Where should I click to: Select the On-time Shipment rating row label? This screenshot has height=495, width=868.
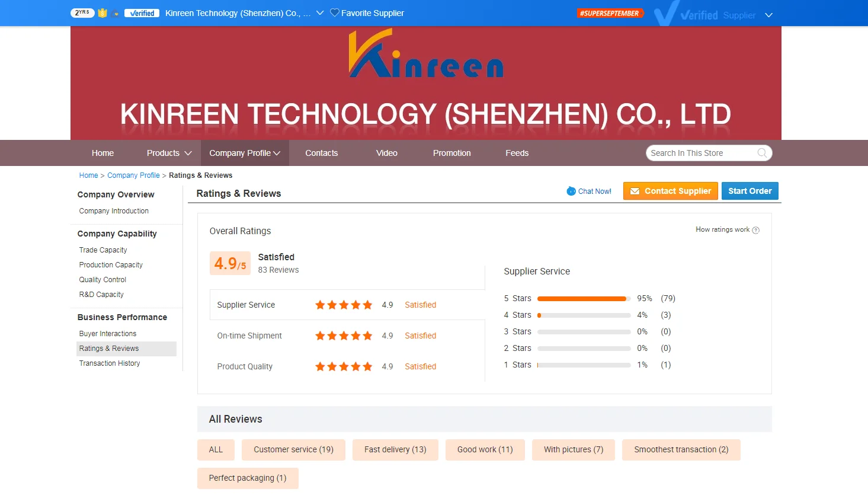pyautogui.click(x=249, y=336)
